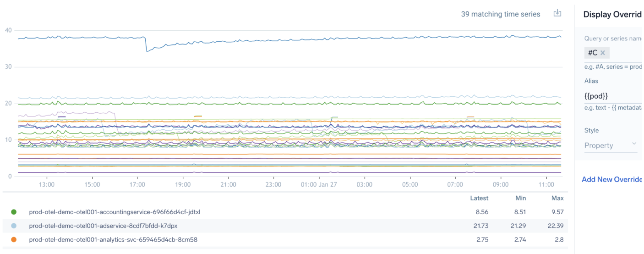Click the download chart data icon
The height and width of the screenshot is (254, 644).
pos(557,13)
